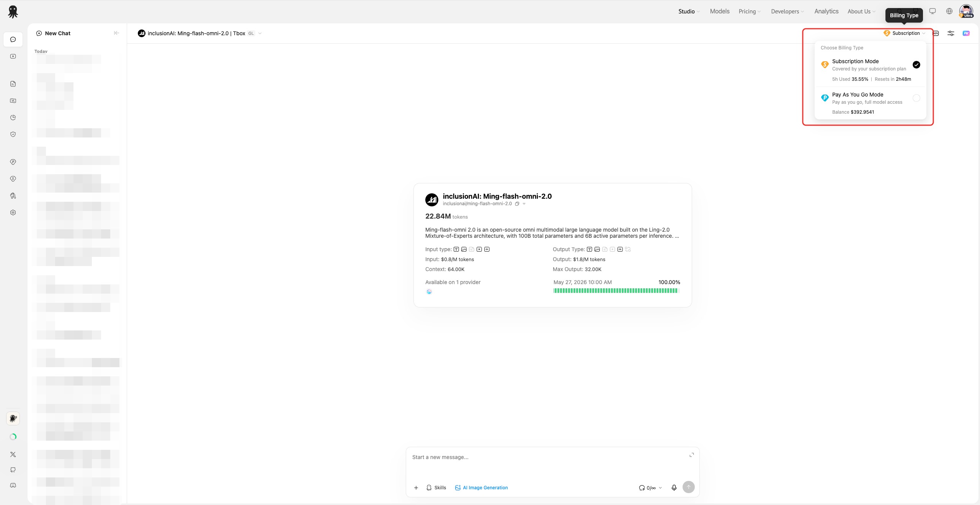Click the X (Twitter) icon in the sidebar
Viewport: 980px width, 505px height.
[13, 454]
